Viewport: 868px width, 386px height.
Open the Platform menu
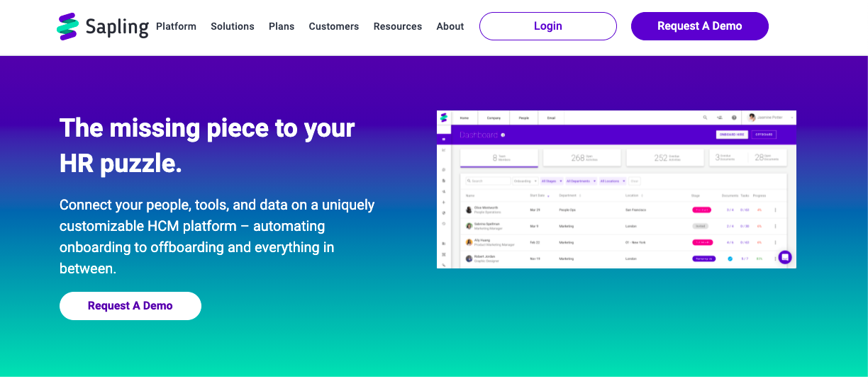click(x=176, y=26)
